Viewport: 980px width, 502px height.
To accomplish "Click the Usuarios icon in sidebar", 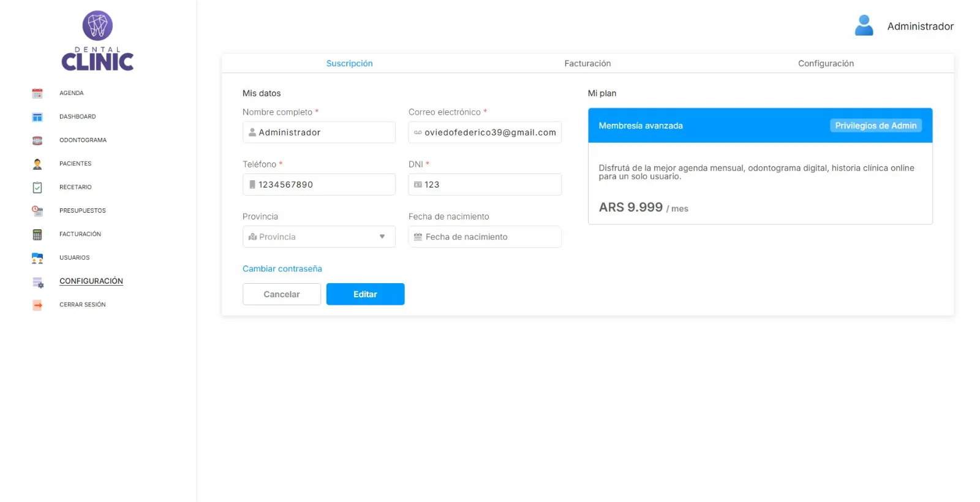I will click(37, 258).
